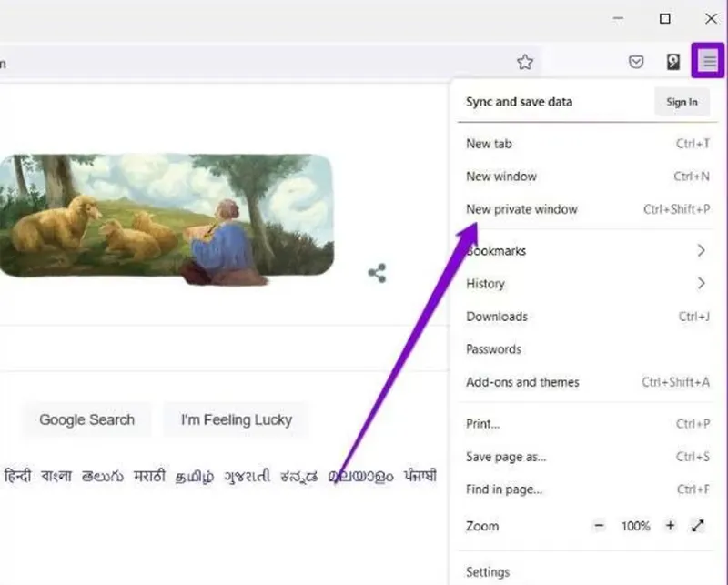
Task: Click I'm Feeling Lucky
Action: click(236, 419)
